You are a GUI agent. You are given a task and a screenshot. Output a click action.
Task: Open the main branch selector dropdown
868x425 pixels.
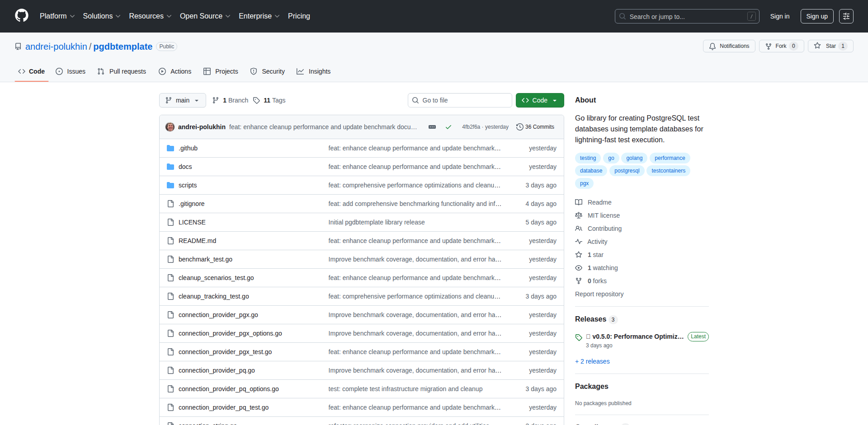click(x=183, y=100)
